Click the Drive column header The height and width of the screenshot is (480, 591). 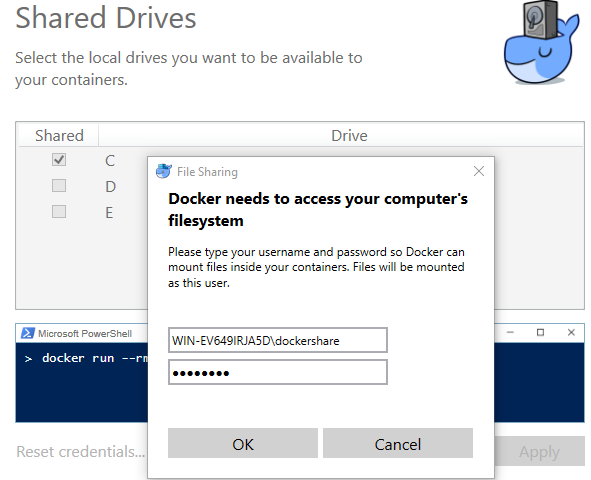pos(349,136)
